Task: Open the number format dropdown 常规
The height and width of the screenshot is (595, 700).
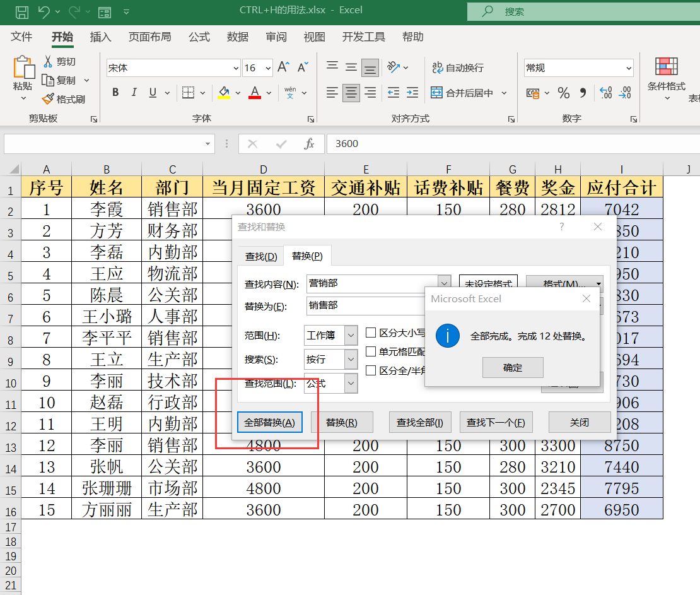Action: pyautogui.click(x=629, y=68)
